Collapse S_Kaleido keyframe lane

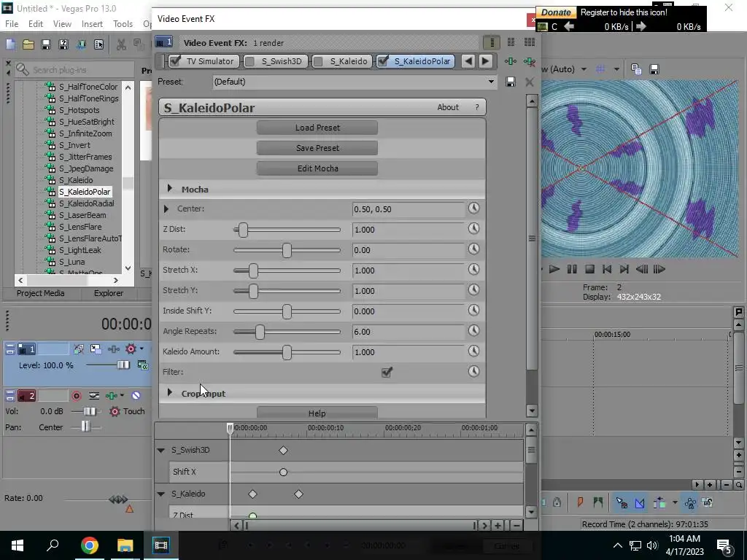click(161, 494)
